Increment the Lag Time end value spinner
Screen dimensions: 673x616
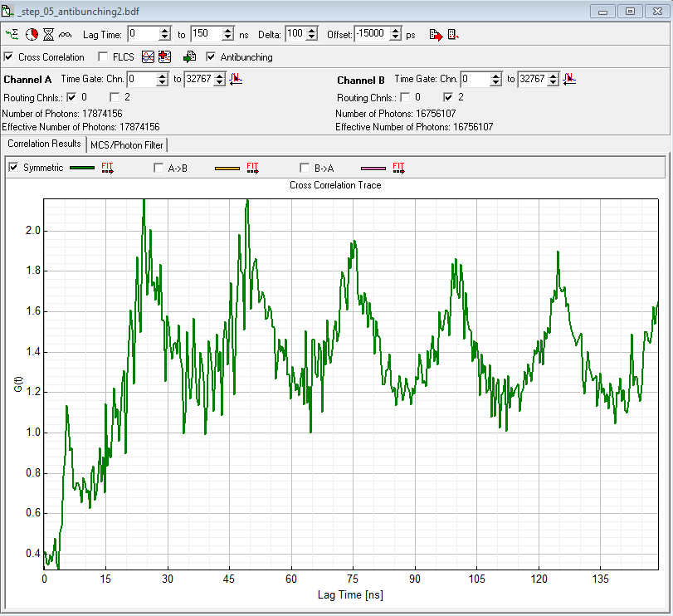pyautogui.click(x=228, y=31)
